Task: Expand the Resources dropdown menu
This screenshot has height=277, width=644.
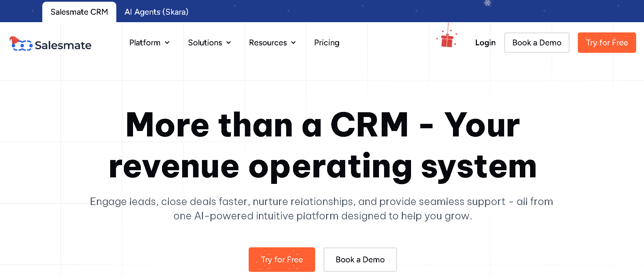Action: pos(272,43)
